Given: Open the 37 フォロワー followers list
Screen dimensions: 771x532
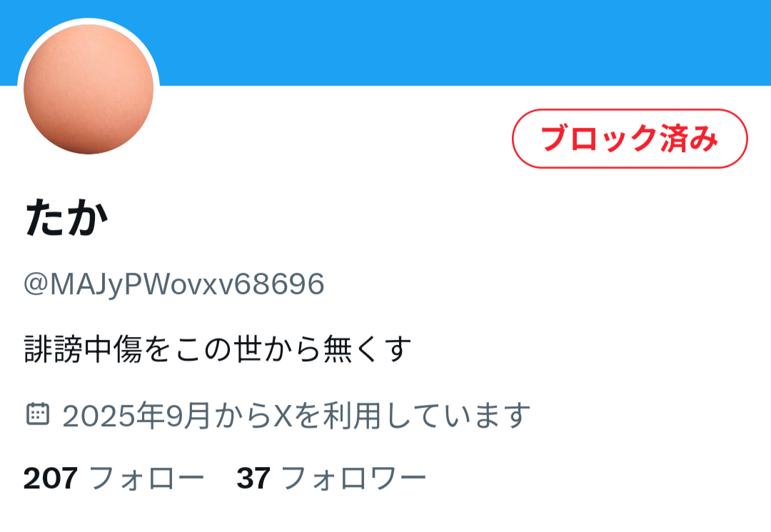Looking at the screenshot, I should (331, 478).
